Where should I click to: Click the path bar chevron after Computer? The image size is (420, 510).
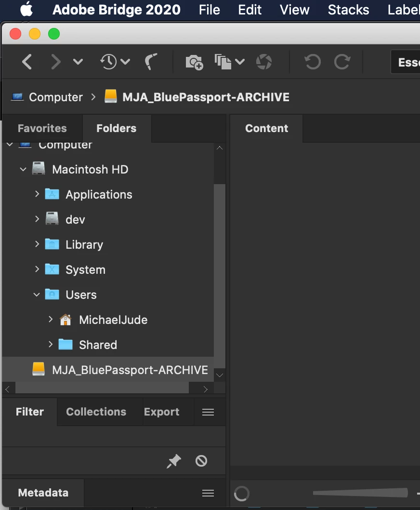coord(93,97)
